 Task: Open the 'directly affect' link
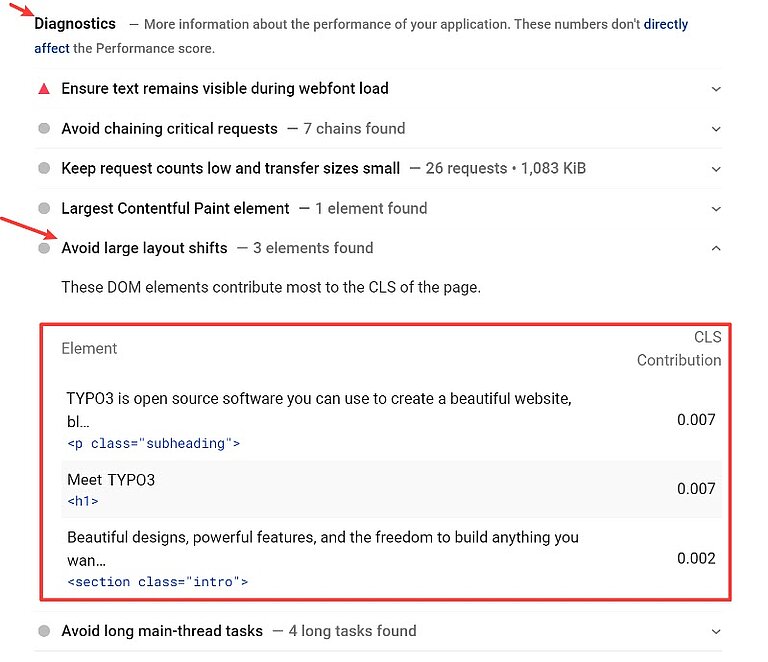point(665,24)
